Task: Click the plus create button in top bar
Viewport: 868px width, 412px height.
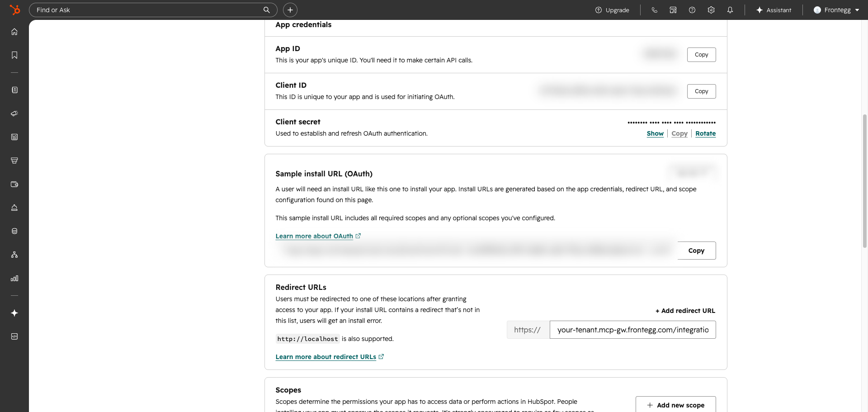Action: point(290,10)
